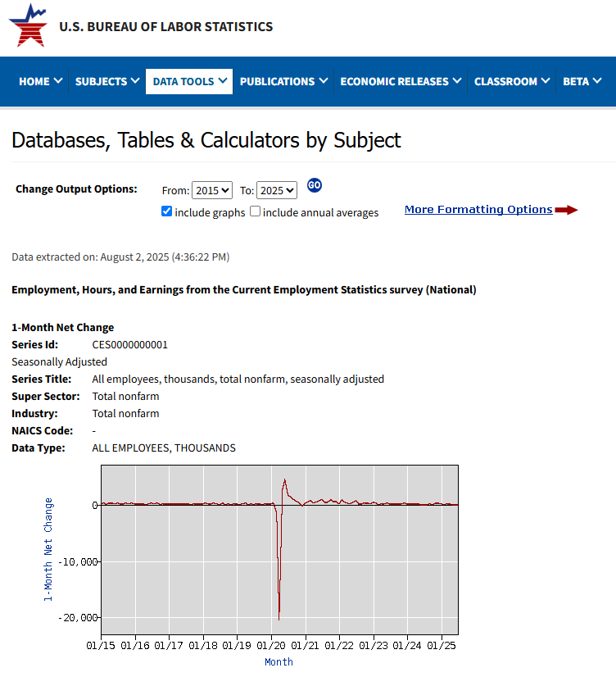Open the ECONOMIC RELEASES menu
Viewport: 616px width, 686px height.
tap(401, 81)
